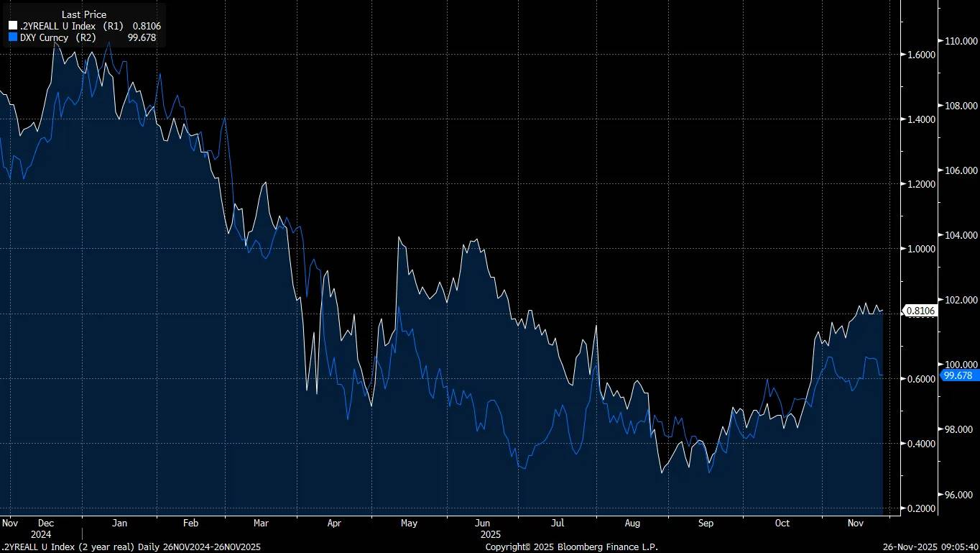
Task: Click the chart title showing Daily 26NOV2024-26NOV2025
Action: (x=129, y=547)
